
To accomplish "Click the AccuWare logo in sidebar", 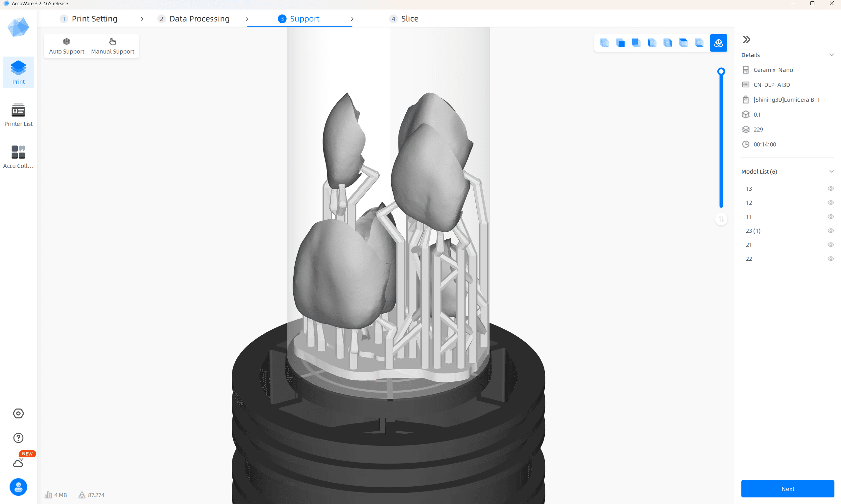I will coord(18,27).
